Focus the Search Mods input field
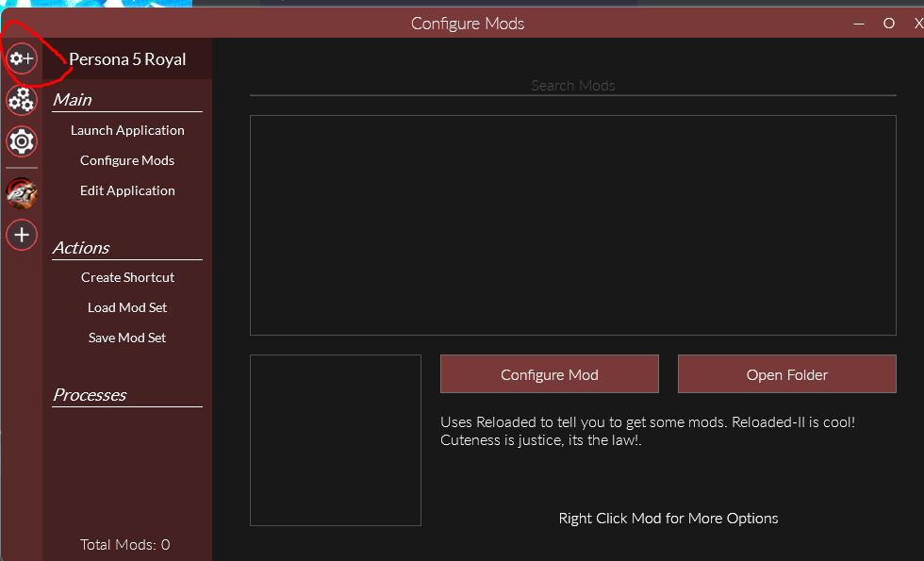The height and width of the screenshot is (561, 924). [x=572, y=85]
